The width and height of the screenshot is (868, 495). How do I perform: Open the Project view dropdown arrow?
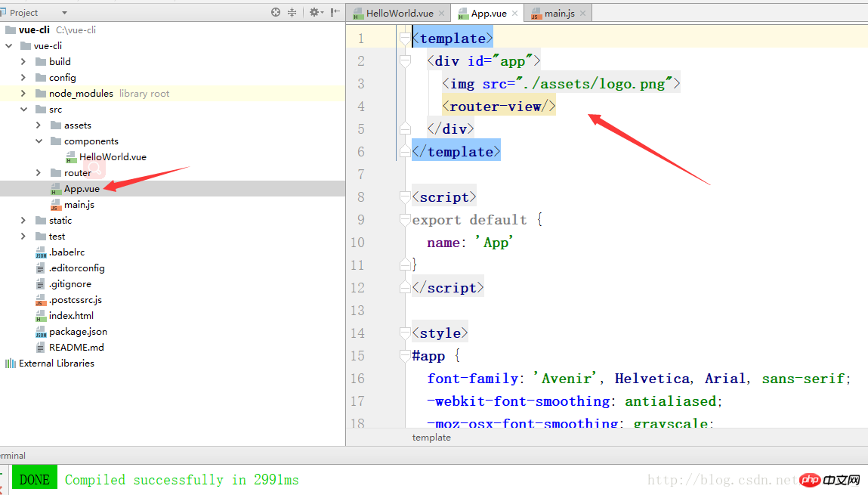[x=64, y=13]
